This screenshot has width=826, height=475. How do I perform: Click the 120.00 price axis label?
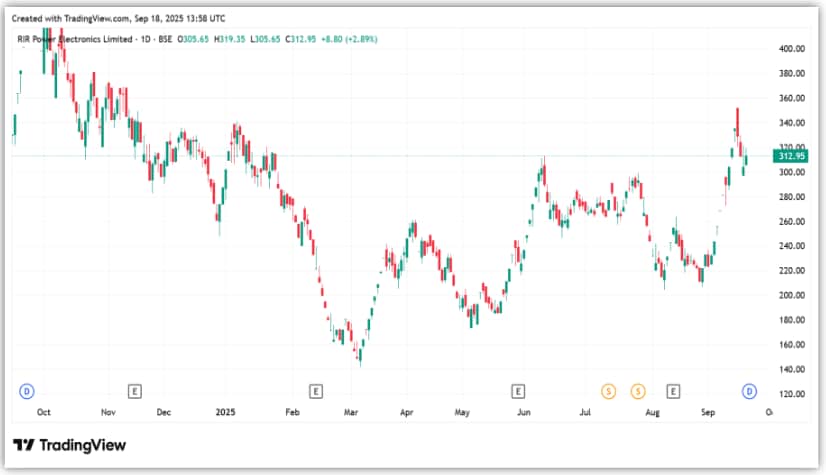coord(791,394)
